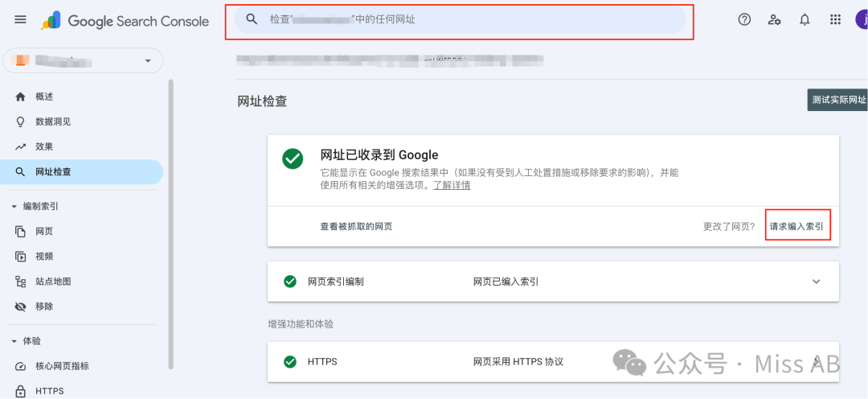The height and width of the screenshot is (399, 868).
Task: Open user and permissions settings icon
Action: click(775, 20)
